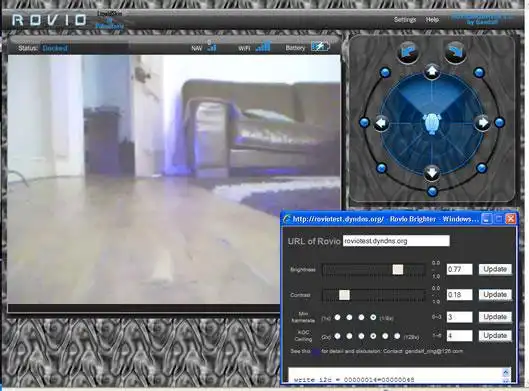Click the live camera video feed

click(x=174, y=179)
